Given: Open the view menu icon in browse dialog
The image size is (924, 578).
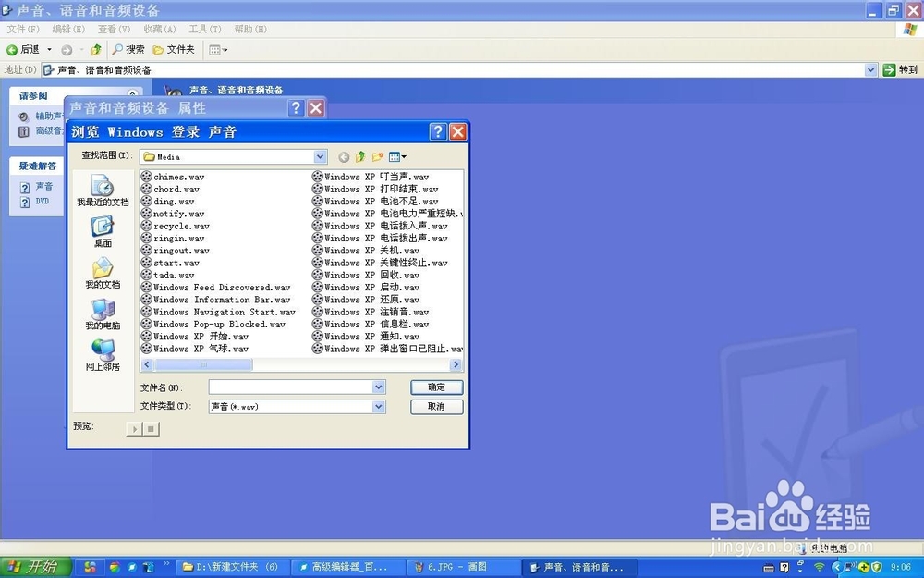Looking at the screenshot, I should pyautogui.click(x=397, y=157).
